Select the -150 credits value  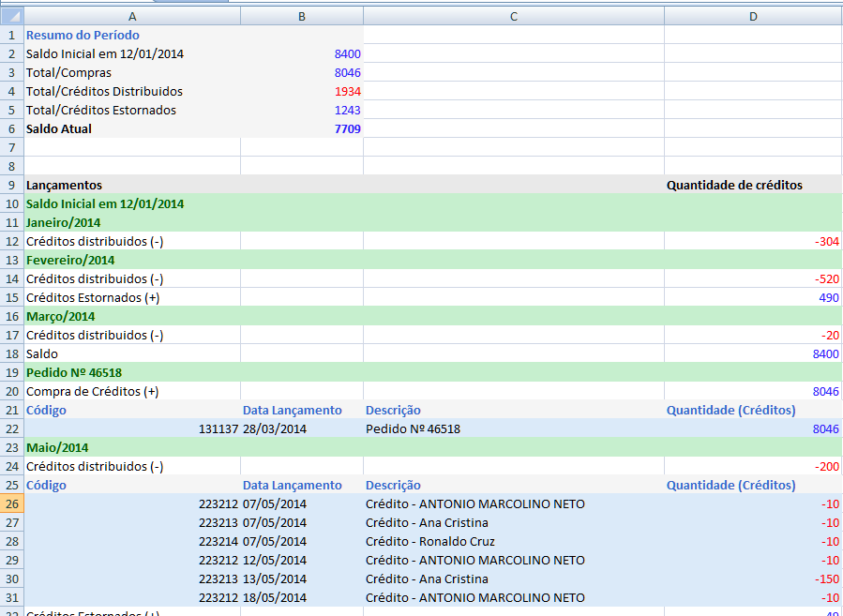[825, 578]
